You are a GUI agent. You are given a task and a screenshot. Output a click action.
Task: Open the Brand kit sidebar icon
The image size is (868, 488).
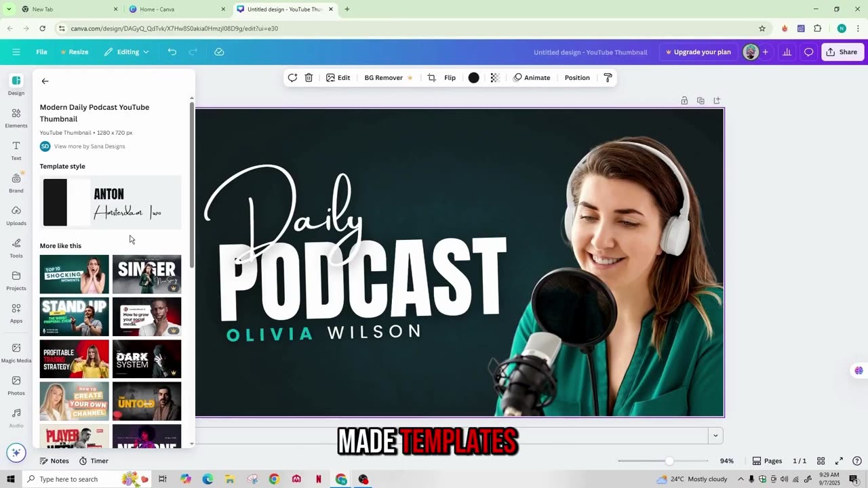click(16, 183)
